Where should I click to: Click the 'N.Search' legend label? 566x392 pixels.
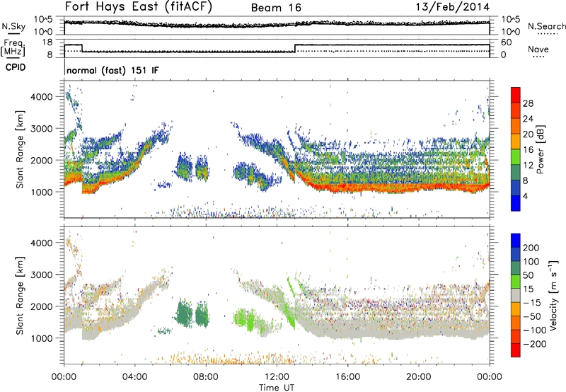pos(546,26)
